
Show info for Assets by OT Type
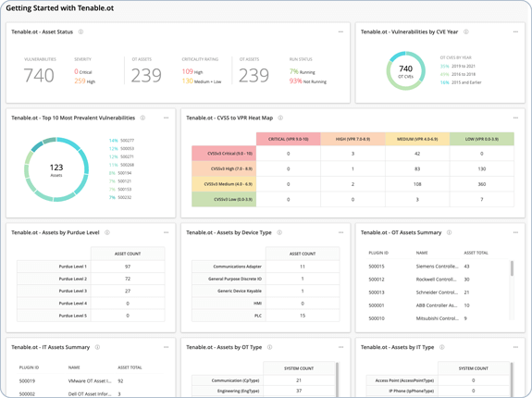coord(270,347)
